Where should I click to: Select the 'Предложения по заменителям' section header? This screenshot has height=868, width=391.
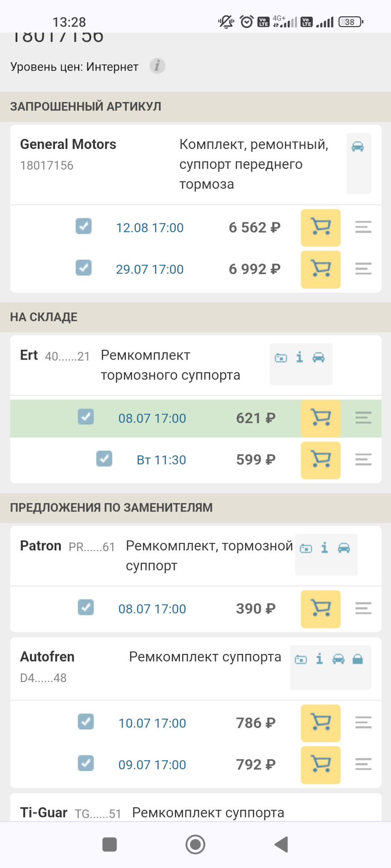click(111, 507)
